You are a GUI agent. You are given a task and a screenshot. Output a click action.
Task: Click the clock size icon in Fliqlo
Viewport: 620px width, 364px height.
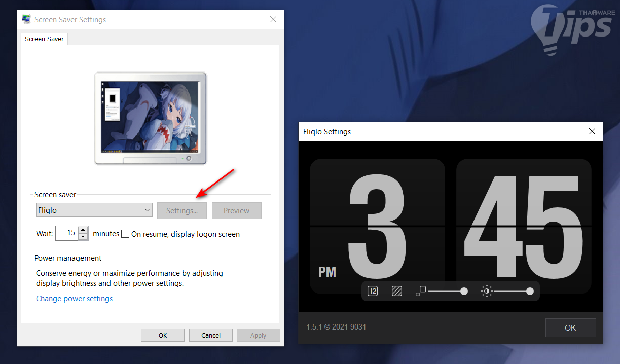click(x=421, y=291)
